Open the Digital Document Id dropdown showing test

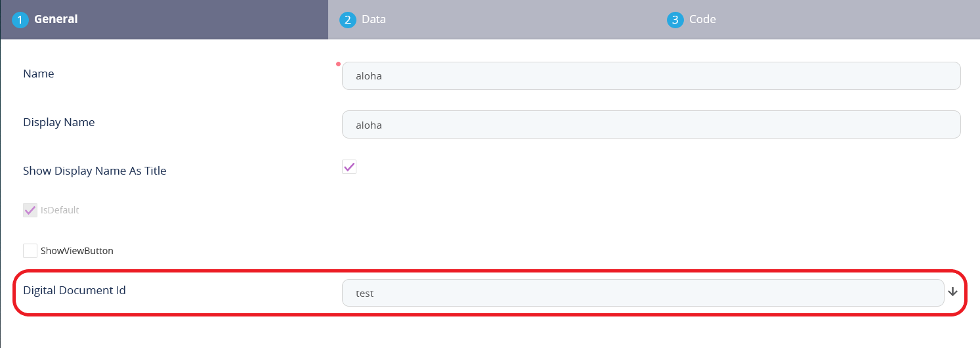pyautogui.click(x=643, y=293)
